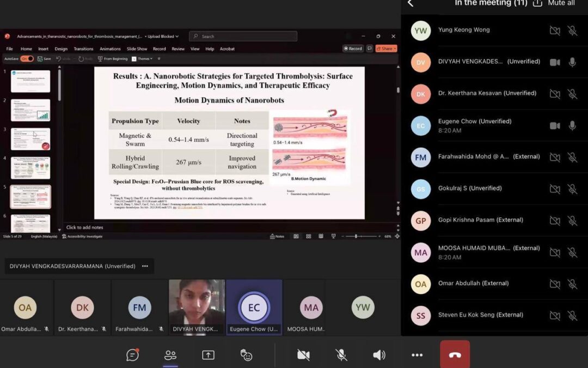Tap the share screen icon in bottom bar
This screenshot has height=368, width=588.
208,355
